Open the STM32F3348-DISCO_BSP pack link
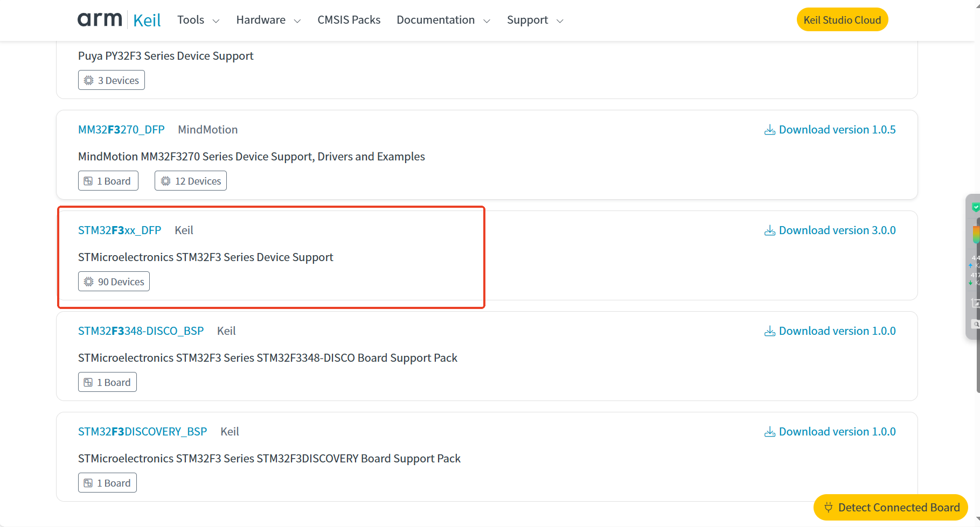 tap(141, 331)
